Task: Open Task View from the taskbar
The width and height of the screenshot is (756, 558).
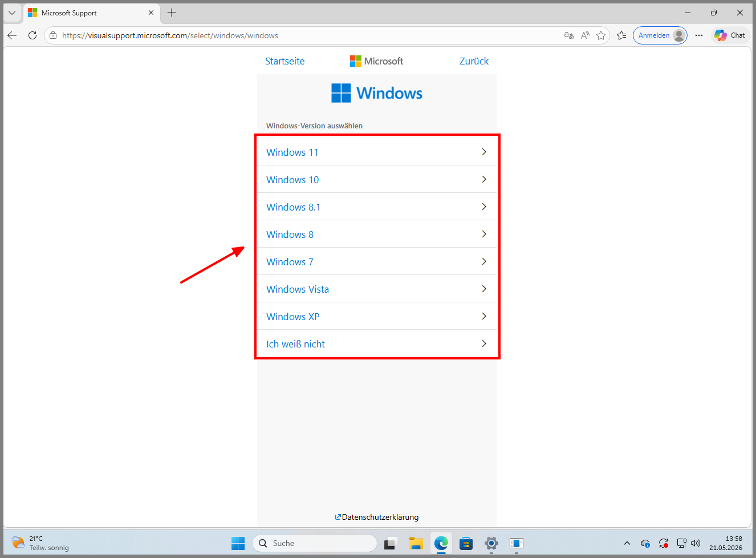Action: pos(390,543)
